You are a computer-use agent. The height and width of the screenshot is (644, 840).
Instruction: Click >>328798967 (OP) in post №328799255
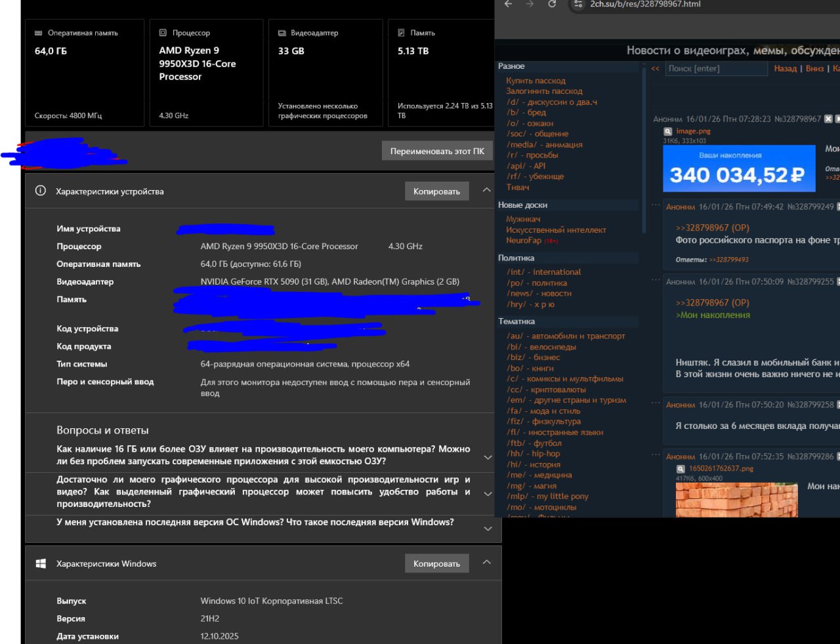tap(712, 302)
